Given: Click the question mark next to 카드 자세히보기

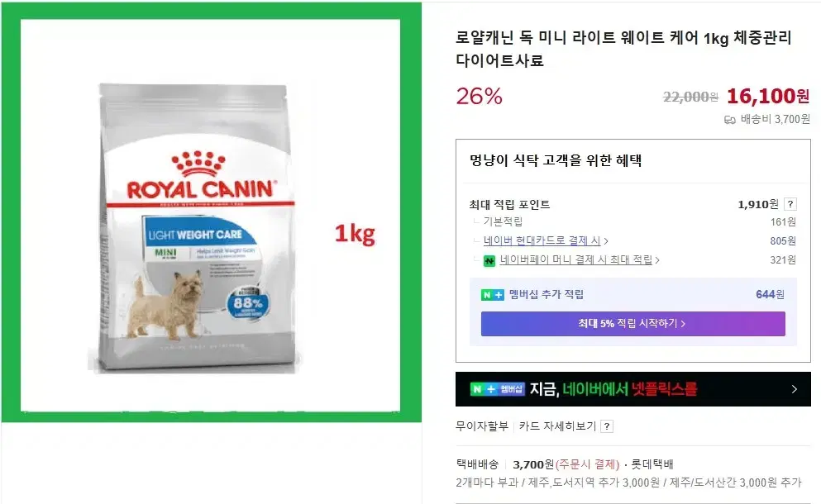Looking at the screenshot, I should pos(606,426).
